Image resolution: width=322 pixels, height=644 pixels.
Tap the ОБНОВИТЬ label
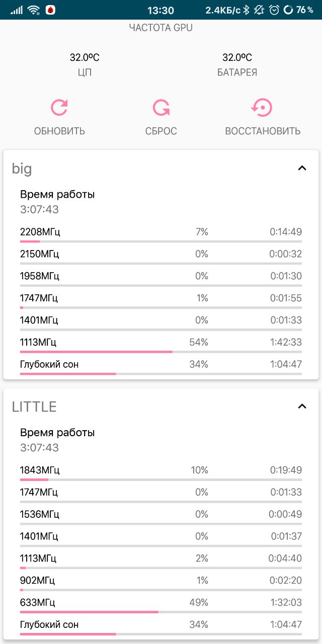(x=59, y=131)
